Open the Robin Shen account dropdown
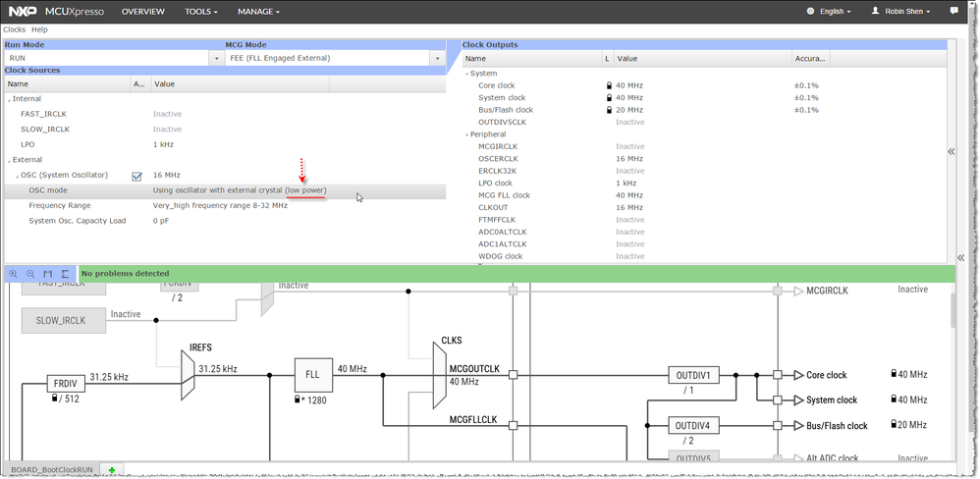The image size is (980, 479). [907, 11]
